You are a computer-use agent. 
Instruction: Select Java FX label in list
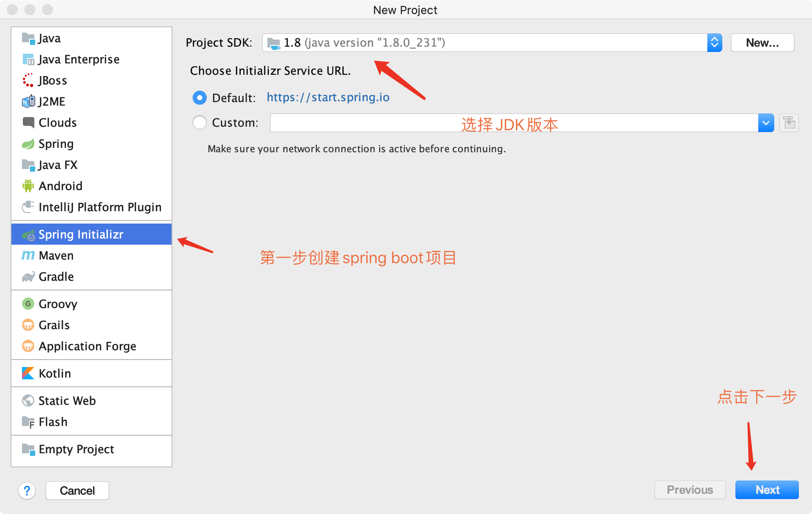(58, 165)
